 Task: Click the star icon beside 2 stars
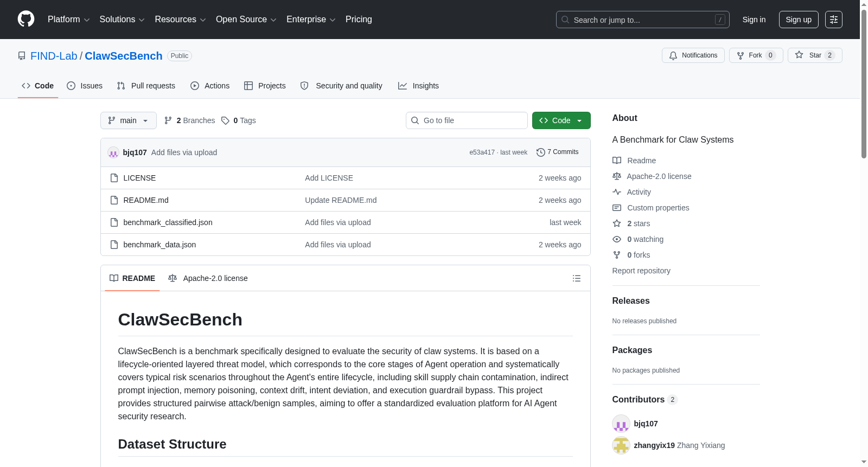[617, 223]
